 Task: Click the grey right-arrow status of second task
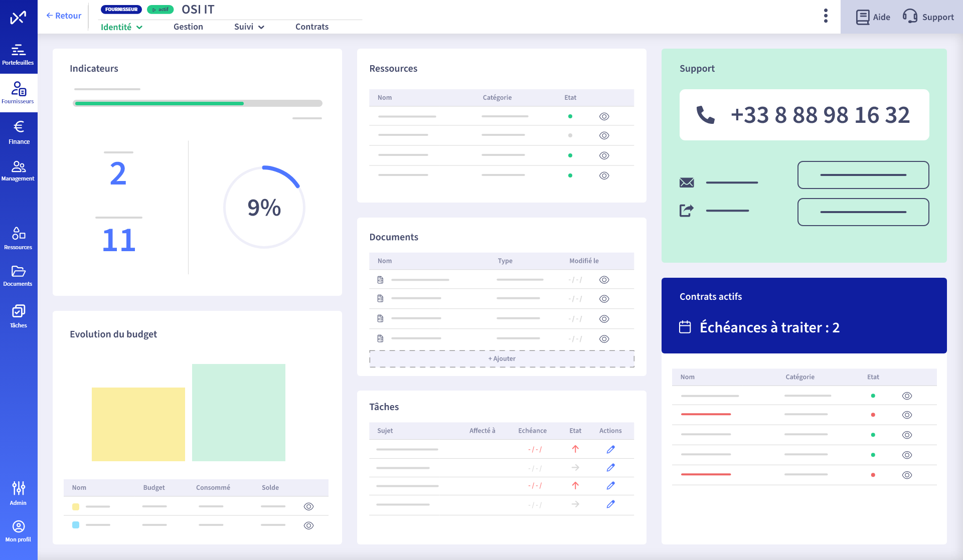(575, 468)
